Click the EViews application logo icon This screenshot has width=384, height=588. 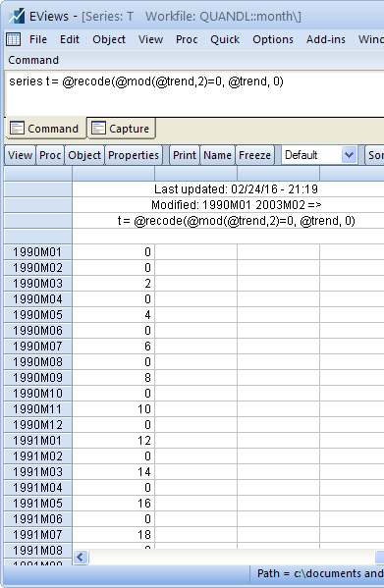click(16, 16)
